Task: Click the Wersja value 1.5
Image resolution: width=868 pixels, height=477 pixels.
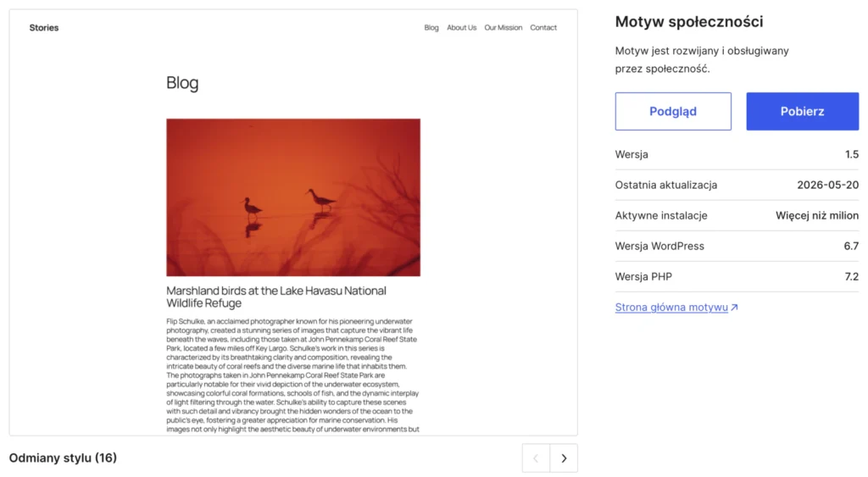Action: click(x=852, y=154)
